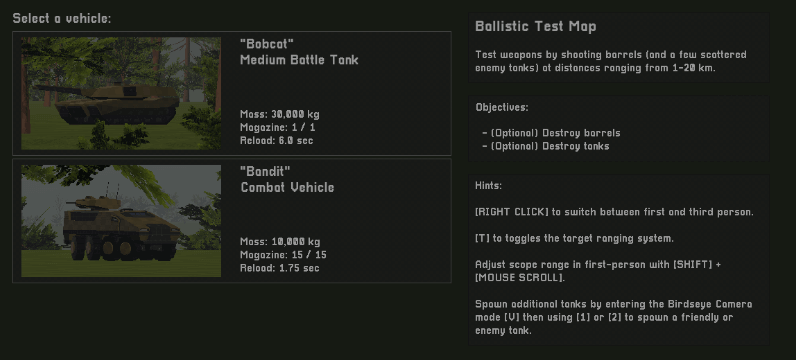Select the Bandit vehicle thumbnail image

121,221
